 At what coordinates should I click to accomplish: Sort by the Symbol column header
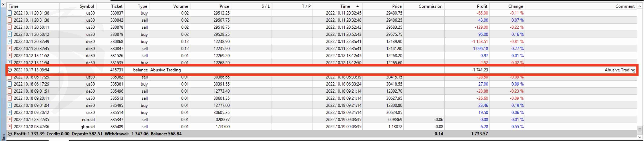tap(78, 6)
